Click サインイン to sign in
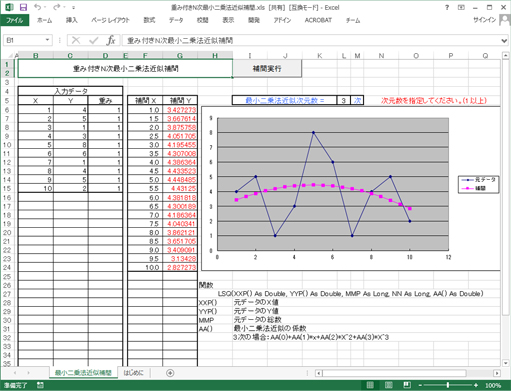511x391 pixels. tap(485, 20)
